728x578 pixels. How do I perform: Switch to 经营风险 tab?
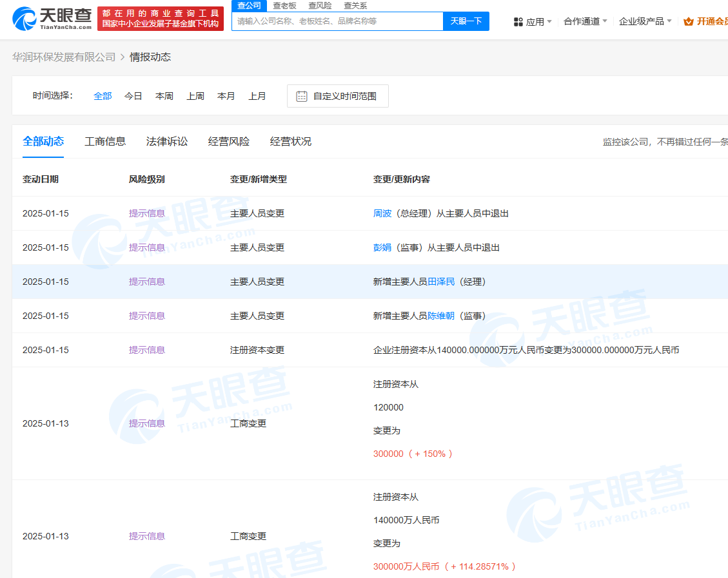pyautogui.click(x=229, y=142)
